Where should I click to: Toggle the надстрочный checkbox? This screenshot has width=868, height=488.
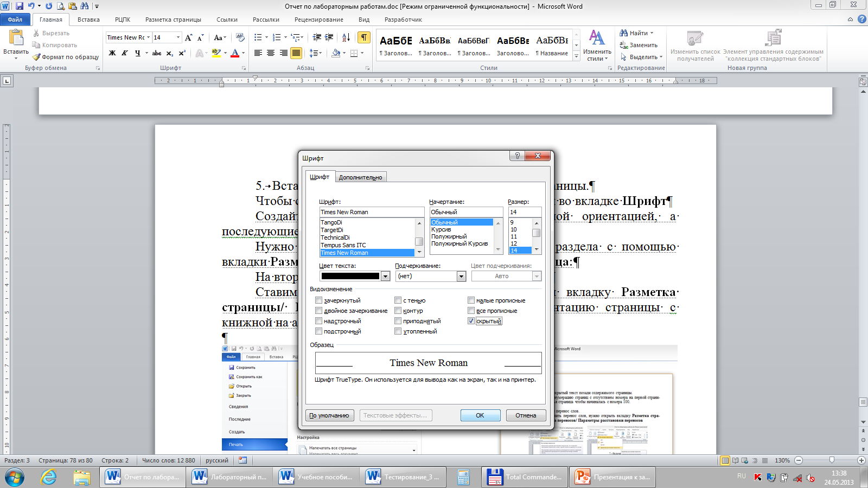click(x=318, y=321)
